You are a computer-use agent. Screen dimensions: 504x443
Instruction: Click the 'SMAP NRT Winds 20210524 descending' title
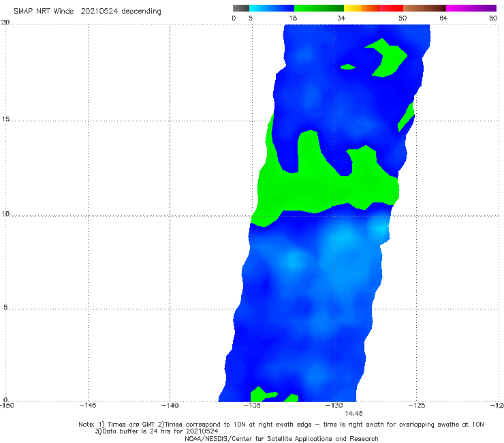point(87,12)
